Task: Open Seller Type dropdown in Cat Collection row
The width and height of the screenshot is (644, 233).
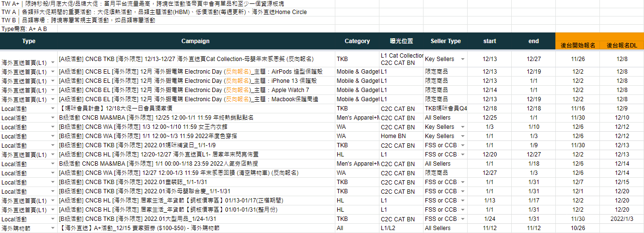Action: (463, 59)
